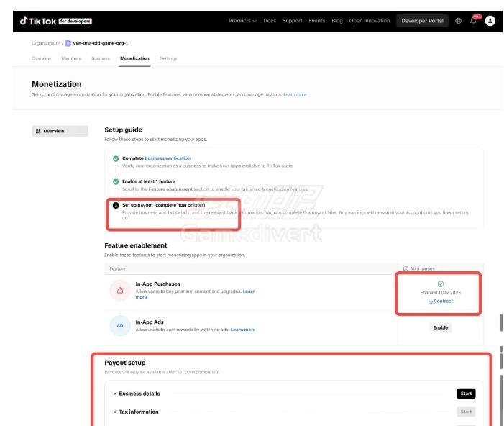Click the organization avatar icon in breadcrumb

tap(68, 43)
